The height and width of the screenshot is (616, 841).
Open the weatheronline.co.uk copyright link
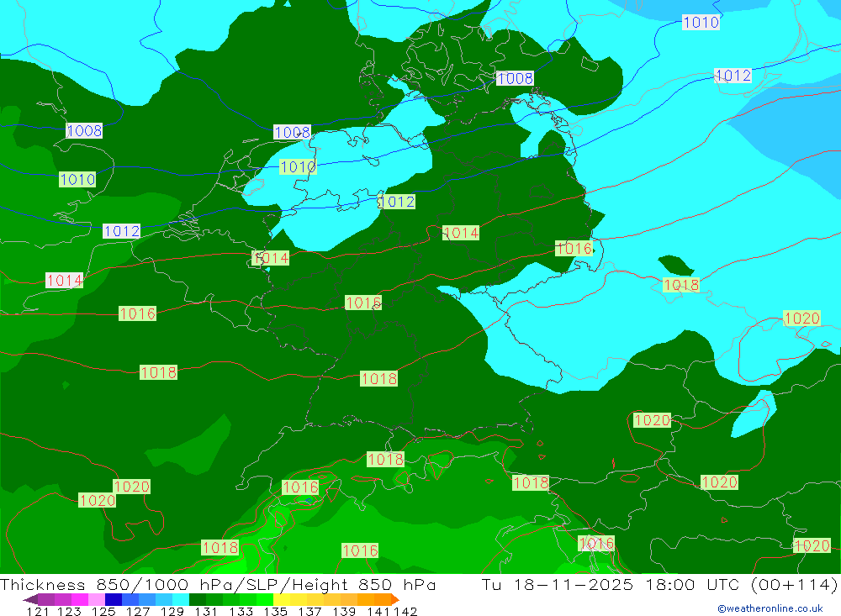coord(770,608)
